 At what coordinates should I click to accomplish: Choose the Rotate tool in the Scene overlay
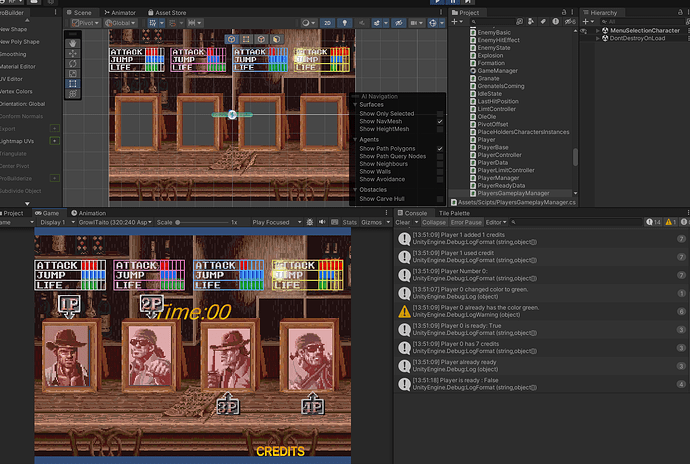[x=73, y=64]
